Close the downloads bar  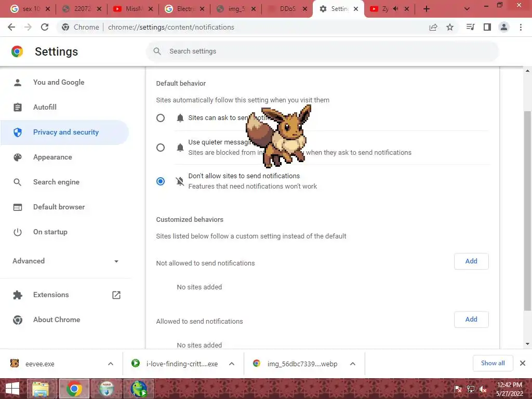(523, 363)
